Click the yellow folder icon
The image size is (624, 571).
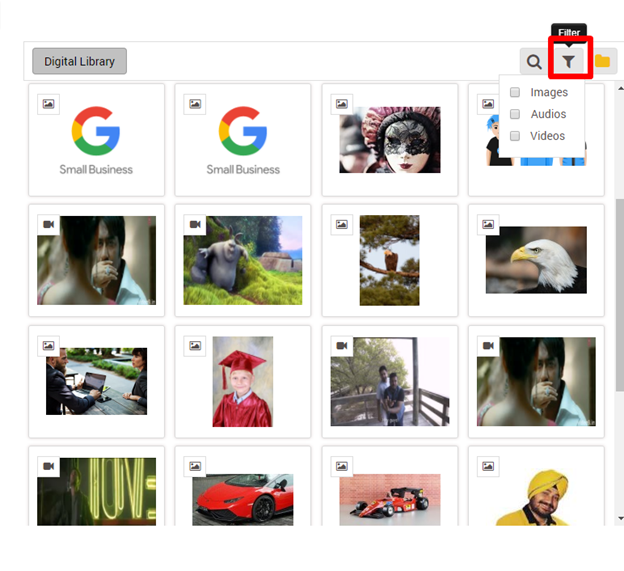[x=602, y=62]
